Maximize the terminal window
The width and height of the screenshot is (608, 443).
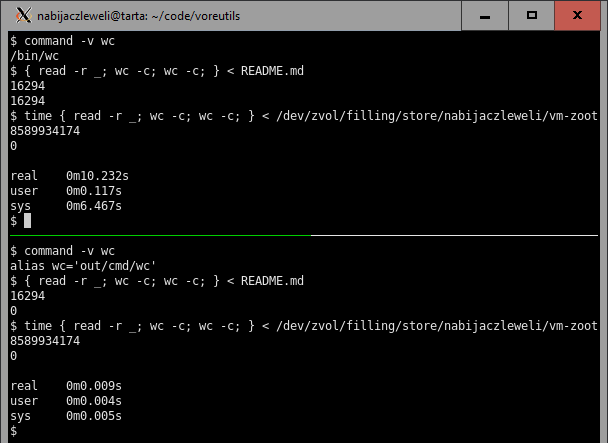click(x=534, y=15)
